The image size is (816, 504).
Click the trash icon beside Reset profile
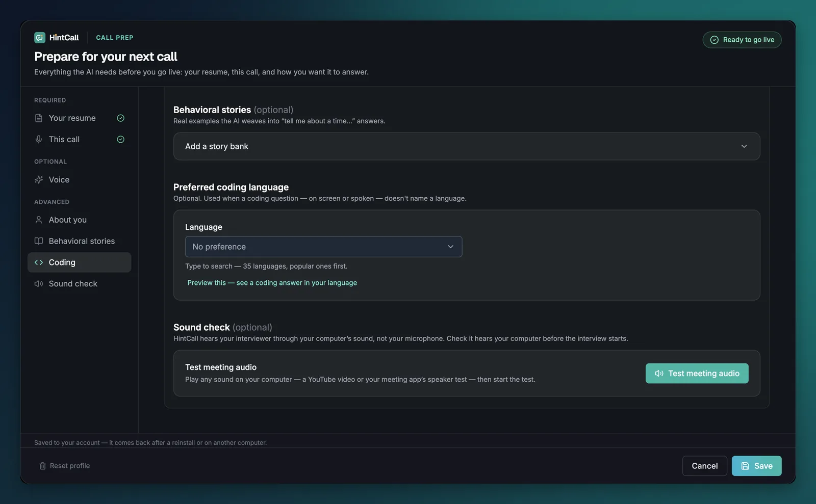43,466
